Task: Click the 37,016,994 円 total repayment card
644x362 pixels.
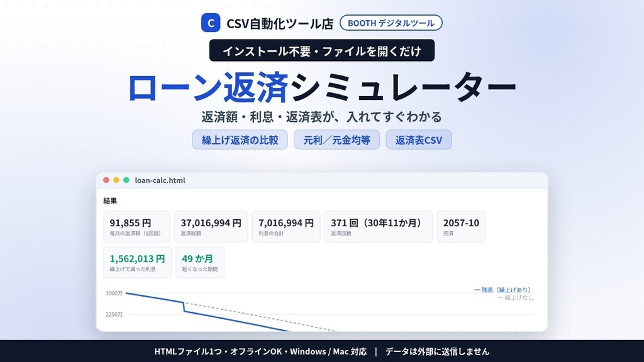Action: [x=211, y=226]
